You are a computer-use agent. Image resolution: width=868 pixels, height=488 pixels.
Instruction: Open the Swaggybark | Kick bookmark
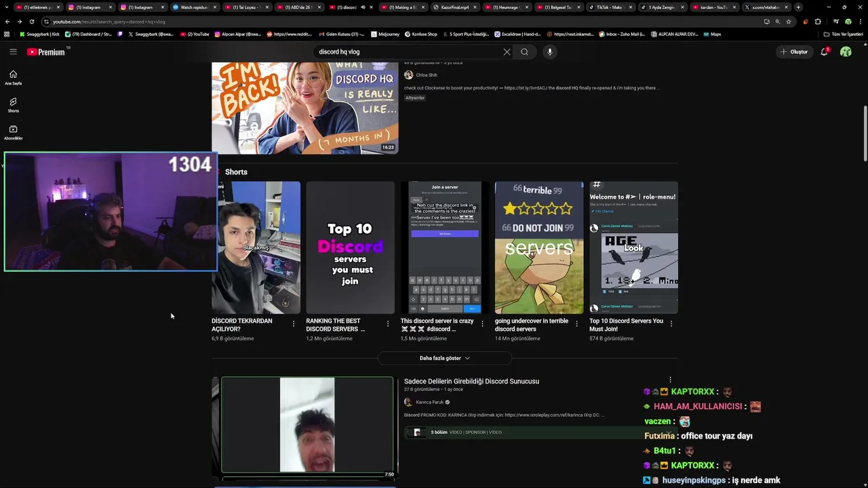tap(40, 34)
